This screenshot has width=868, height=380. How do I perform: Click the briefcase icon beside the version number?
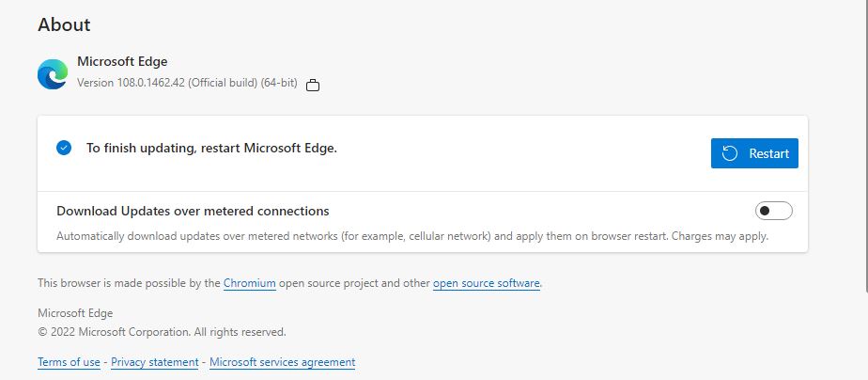click(313, 85)
